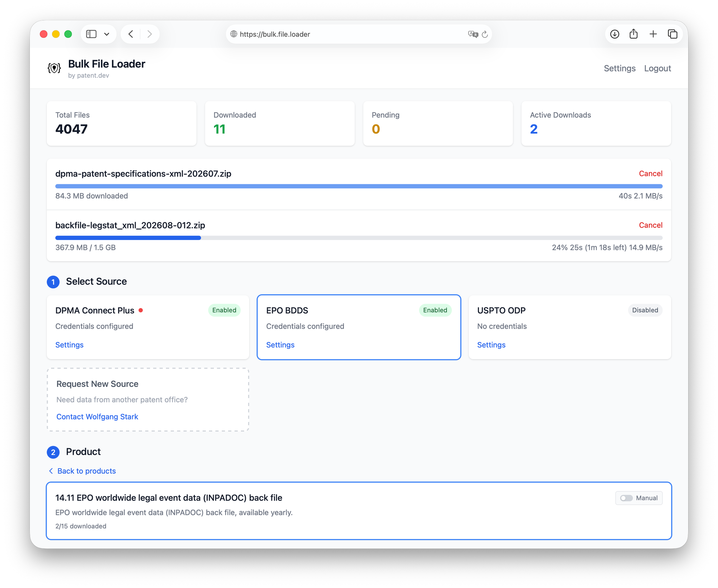
Task: Open Settings link in DPMA Connect Plus card
Action: point(69,345)
